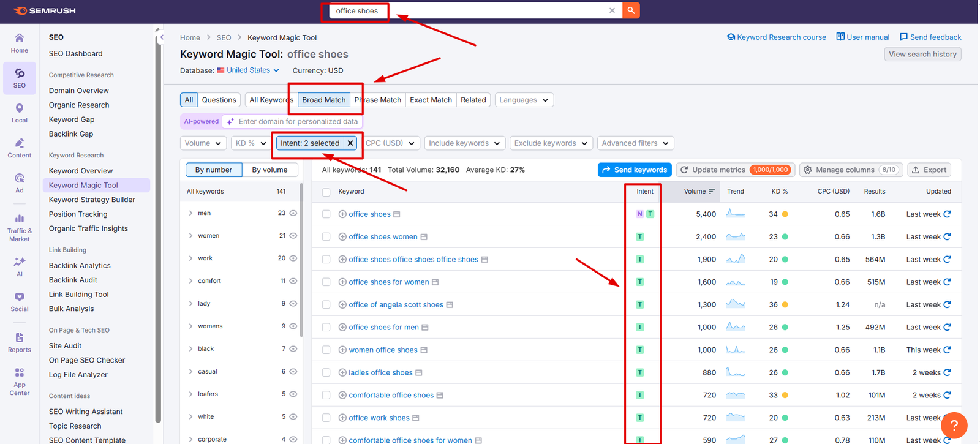Check the box for office shoes women
Image resolution: width=980 pixels, height=444 pixels.
[326, 237]
